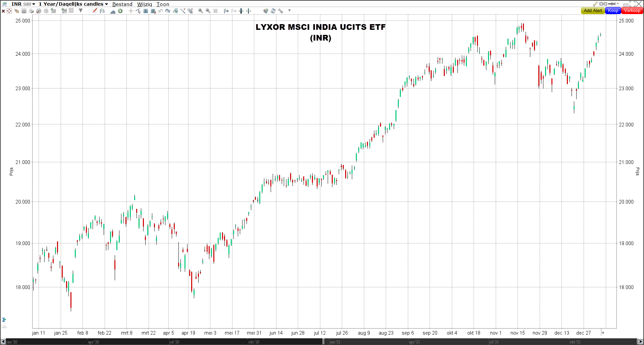Click the timeline scroll left arrow
Viewport: 644px width, 345px height.
click(x=3, y=342)
